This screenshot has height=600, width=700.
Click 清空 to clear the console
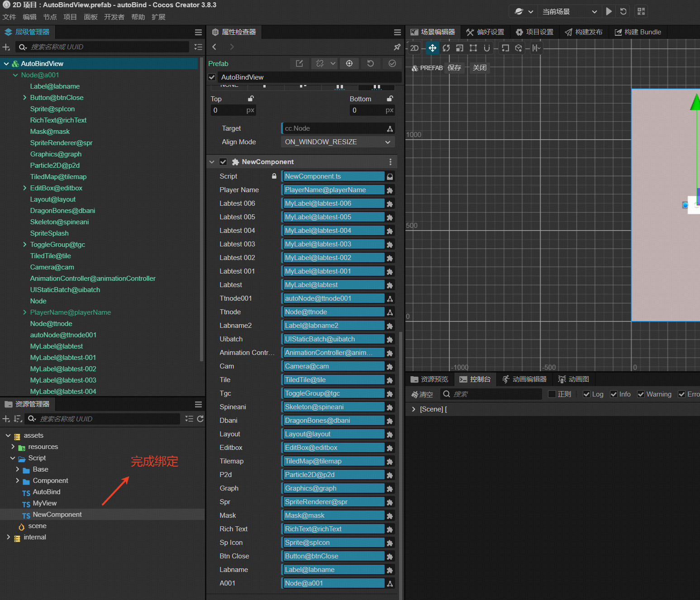tap(422, 394)
